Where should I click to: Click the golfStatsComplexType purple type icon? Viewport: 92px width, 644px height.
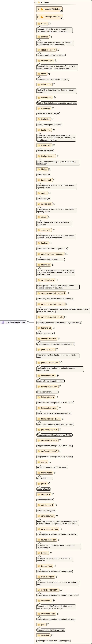click(3, 322)
